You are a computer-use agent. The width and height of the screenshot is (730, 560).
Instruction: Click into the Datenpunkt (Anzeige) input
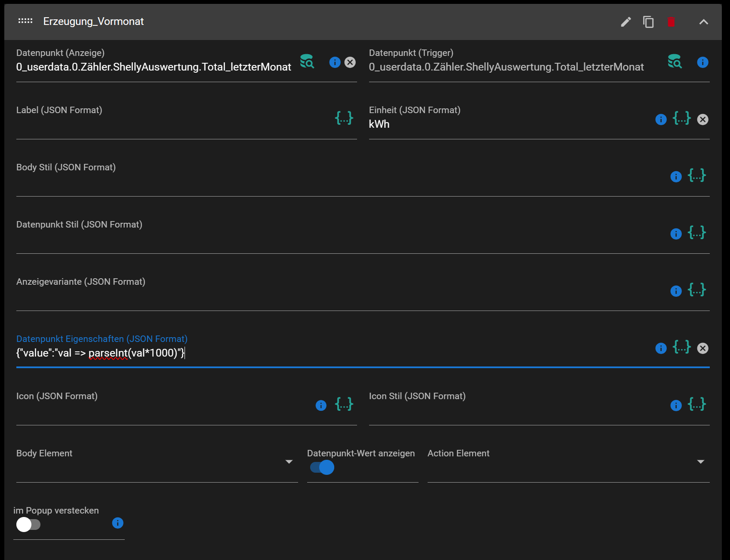tap(154, 67)
